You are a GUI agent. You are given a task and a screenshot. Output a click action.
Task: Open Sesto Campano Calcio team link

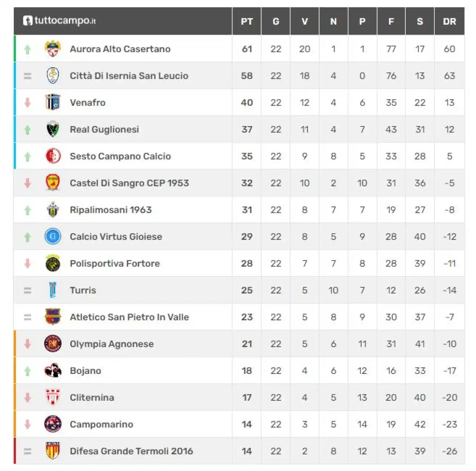120,156
